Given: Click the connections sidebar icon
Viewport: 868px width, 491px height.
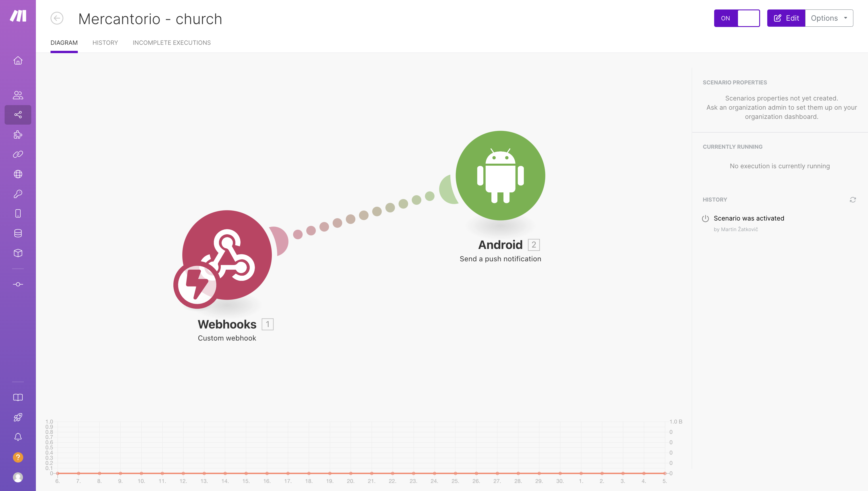Looking at the screenshot, I should click(x=18, y=154).
